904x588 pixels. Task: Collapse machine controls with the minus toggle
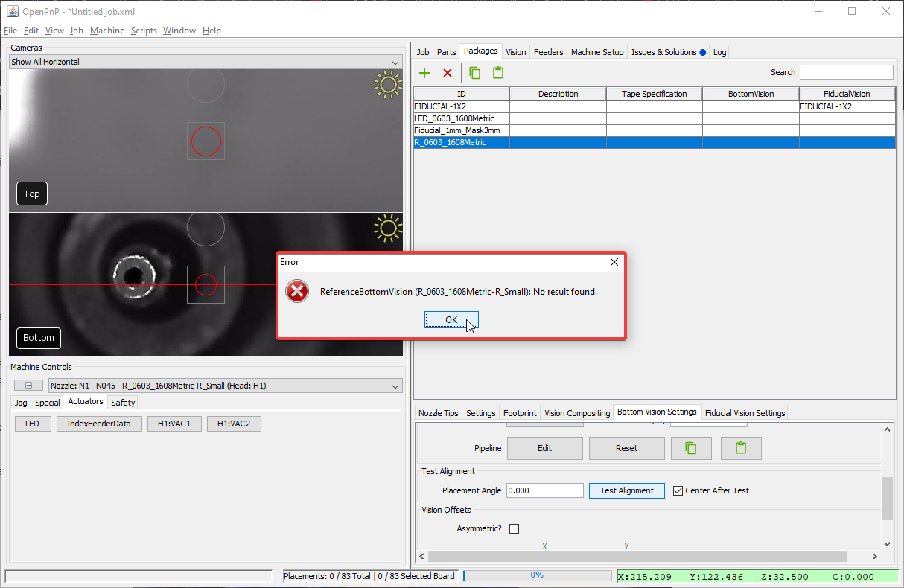tap(29, 386)
